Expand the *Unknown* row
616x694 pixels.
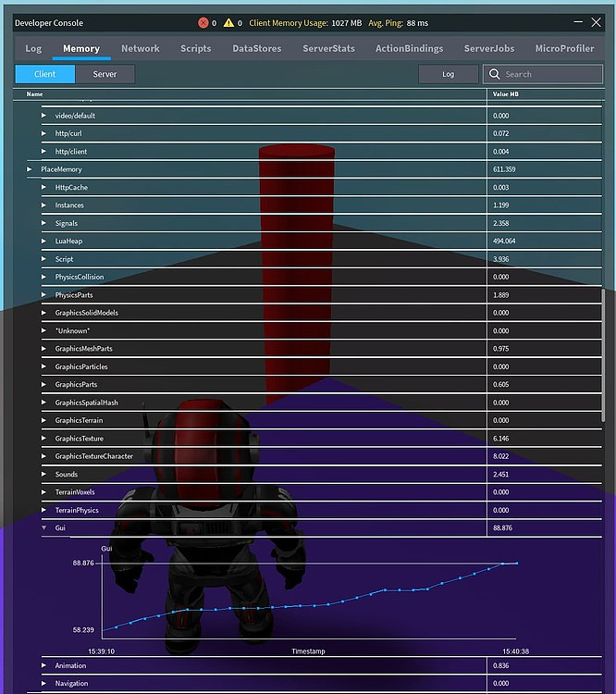pos(43,330)
